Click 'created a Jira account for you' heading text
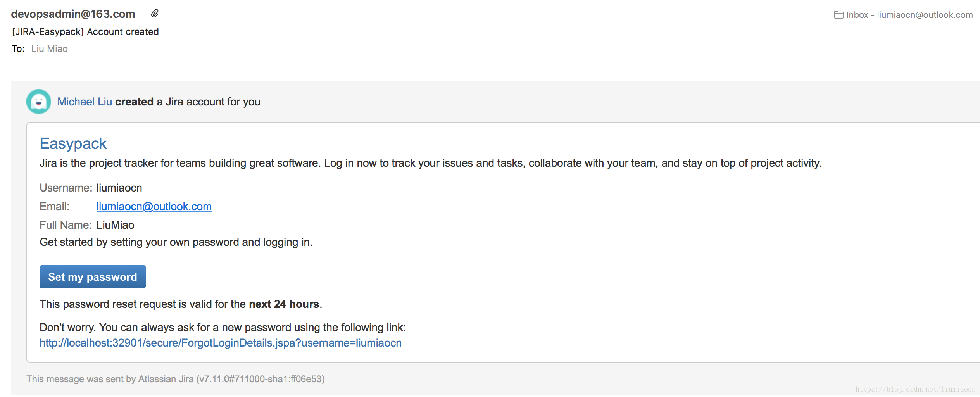The image size is (980, 397). tap(188, 102)
